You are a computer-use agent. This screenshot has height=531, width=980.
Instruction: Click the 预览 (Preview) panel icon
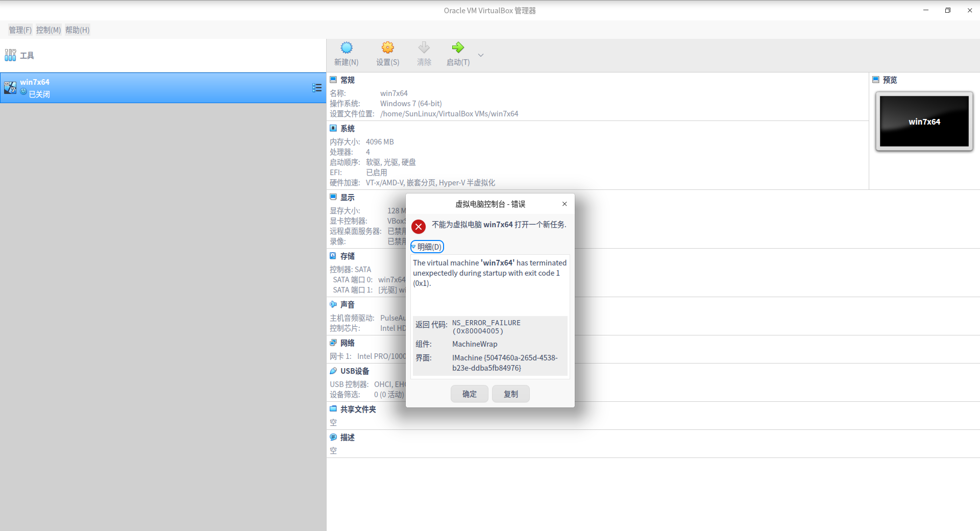[x=876, y=80]
